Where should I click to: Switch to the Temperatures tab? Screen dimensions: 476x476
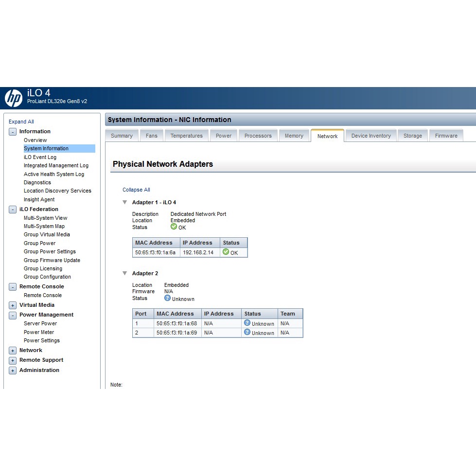coord(186,136)
